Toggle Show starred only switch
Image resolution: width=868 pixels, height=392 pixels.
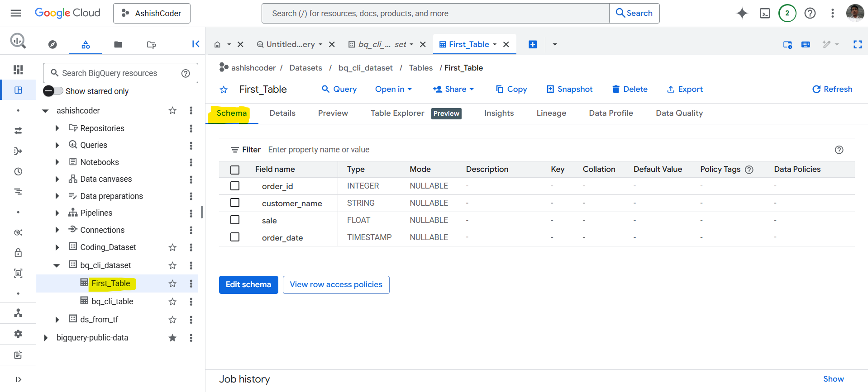(x=53, y=91)
